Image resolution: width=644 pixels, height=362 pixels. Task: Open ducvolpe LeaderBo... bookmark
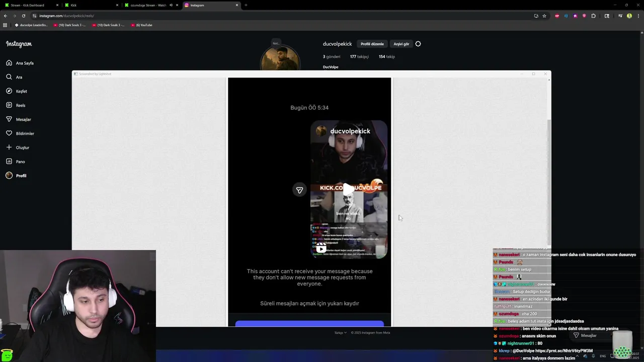[31, 25]
